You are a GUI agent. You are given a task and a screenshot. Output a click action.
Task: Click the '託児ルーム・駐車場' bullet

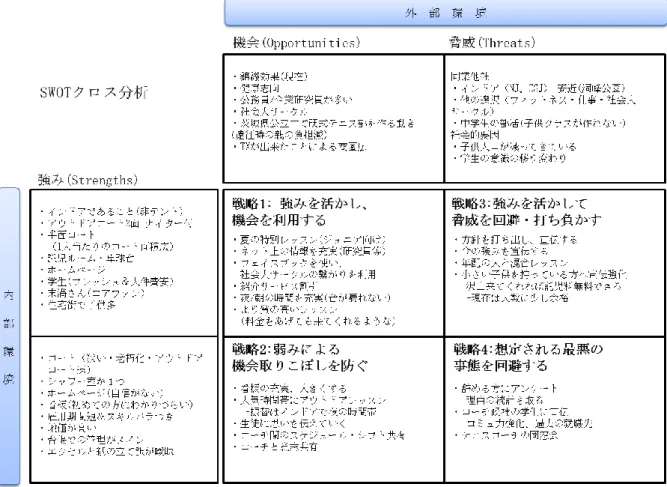point(87,258)
